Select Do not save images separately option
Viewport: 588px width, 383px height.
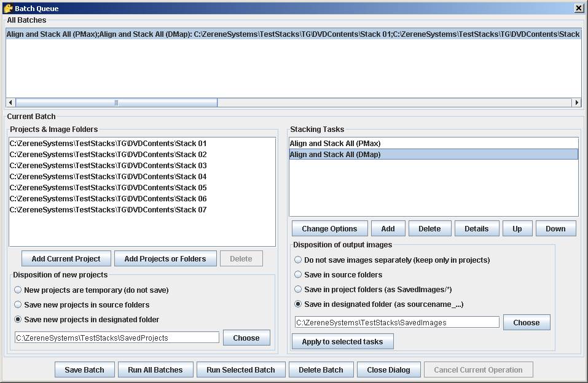392,260
